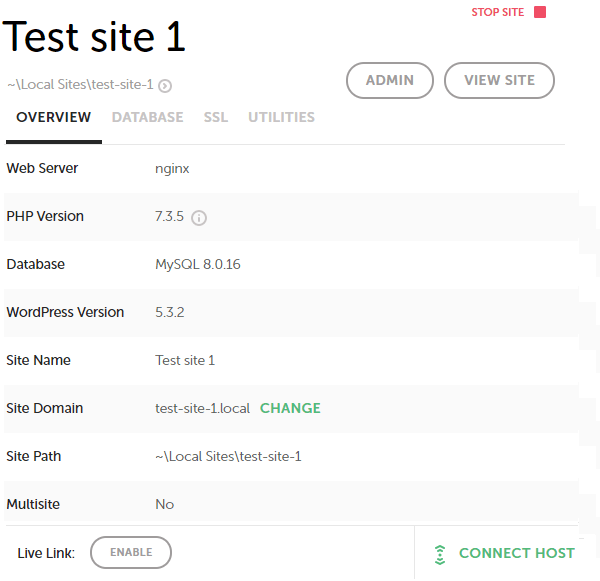Click the header path ~\Local Sites\test-site-1
This screenshot has height=581, width=600.
[80, 85]
